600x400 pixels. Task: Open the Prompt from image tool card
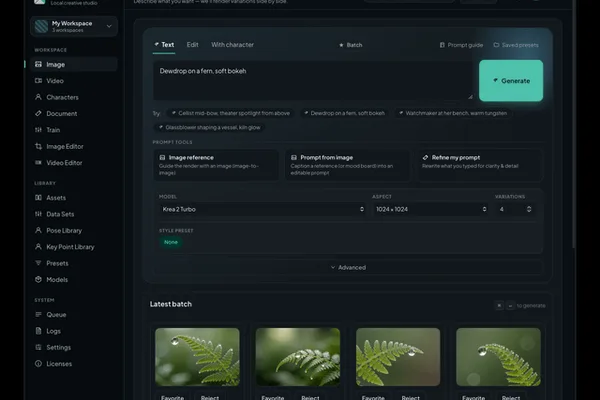coord(347,165)
